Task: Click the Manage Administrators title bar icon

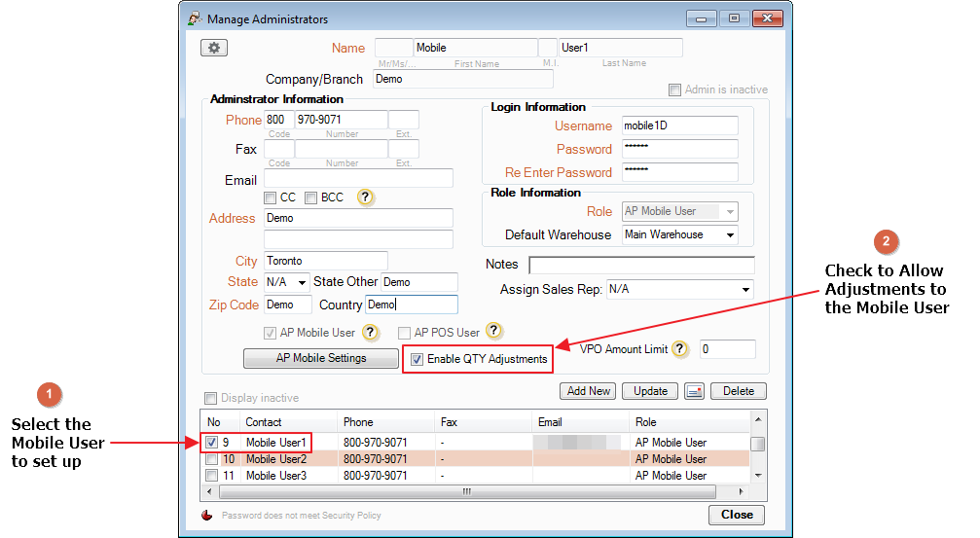Action: coord(195,18)
